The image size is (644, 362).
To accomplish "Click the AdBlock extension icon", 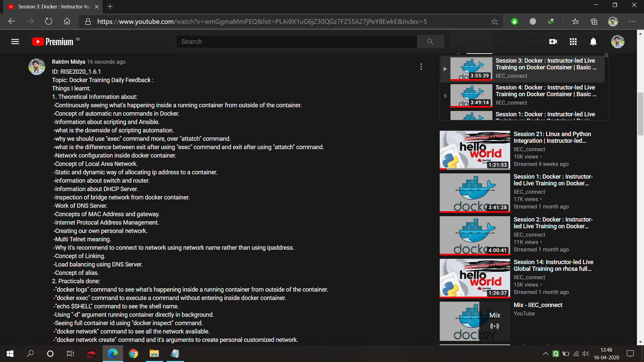I will pyautogui.click(x=515, y=21).
